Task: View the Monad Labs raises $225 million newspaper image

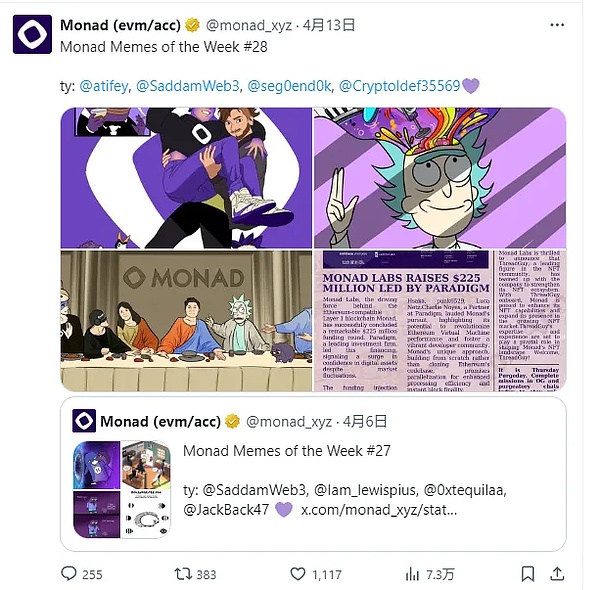Action: 440,321
